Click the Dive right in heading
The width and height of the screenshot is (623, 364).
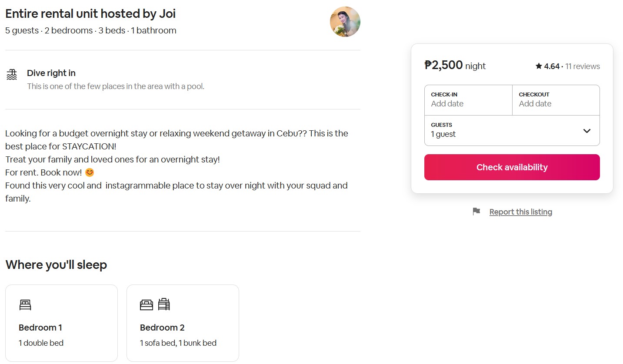point(51,73)
